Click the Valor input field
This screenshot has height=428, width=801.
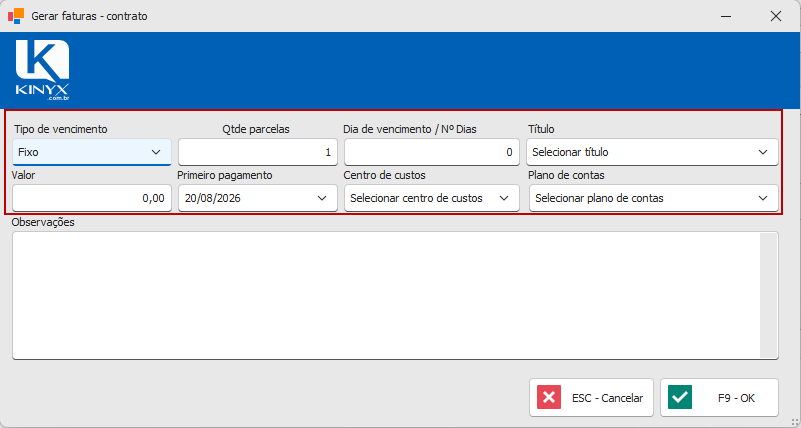pyautogui.click(x=91, y=198)
